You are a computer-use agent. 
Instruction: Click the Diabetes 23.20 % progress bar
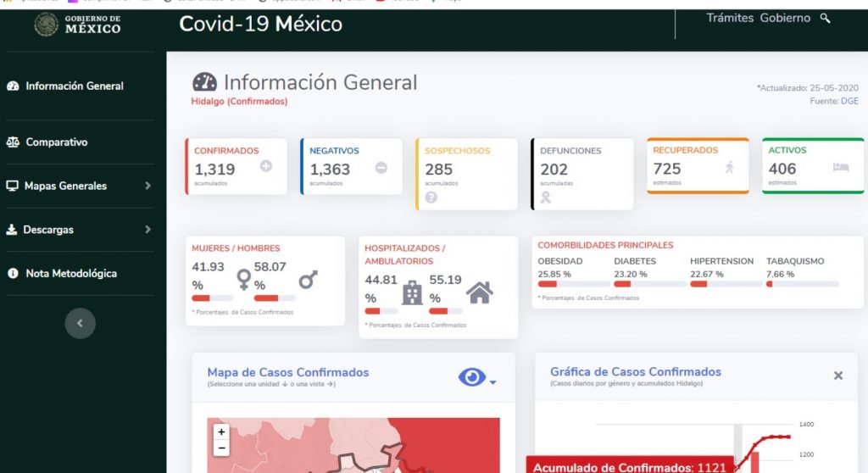(x=650, y=284)
